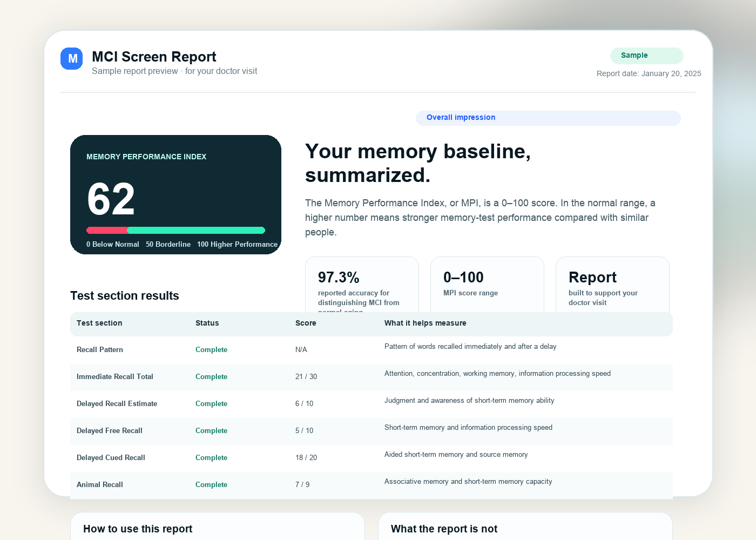
Task: Click the Report date January 20, 2025 text
Action: point(649,73)
